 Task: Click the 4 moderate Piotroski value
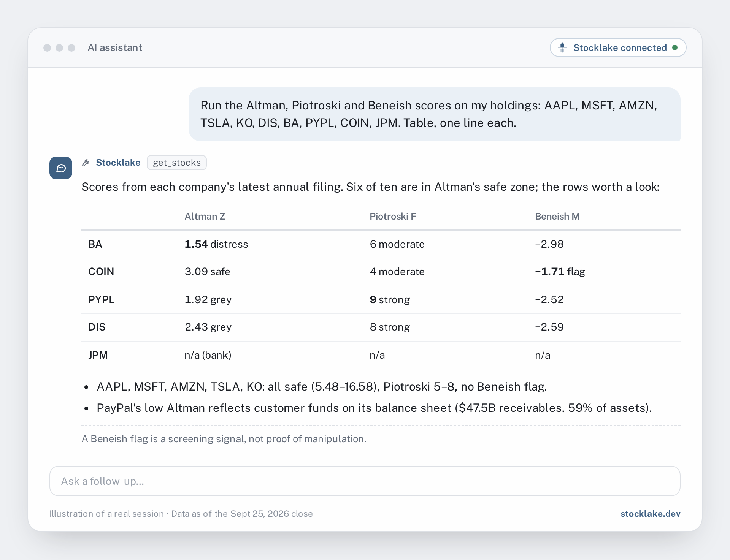click(x=397, y=271)
